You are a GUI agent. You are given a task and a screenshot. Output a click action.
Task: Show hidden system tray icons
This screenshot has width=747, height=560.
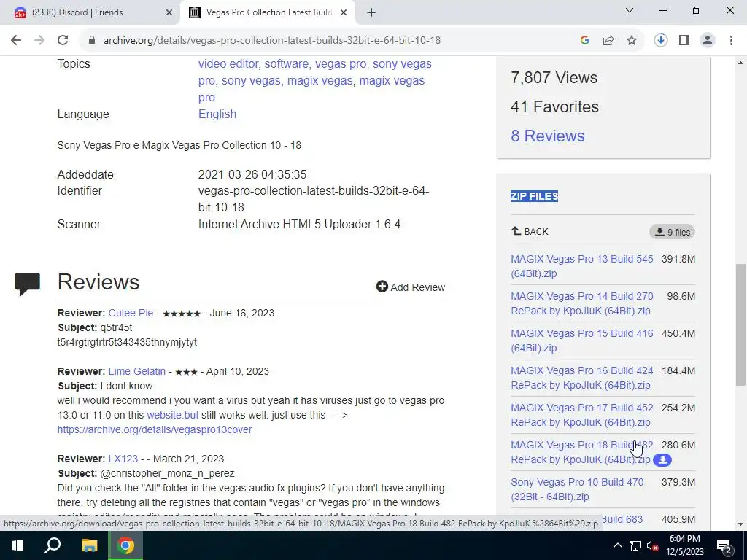tap(617, 545)
